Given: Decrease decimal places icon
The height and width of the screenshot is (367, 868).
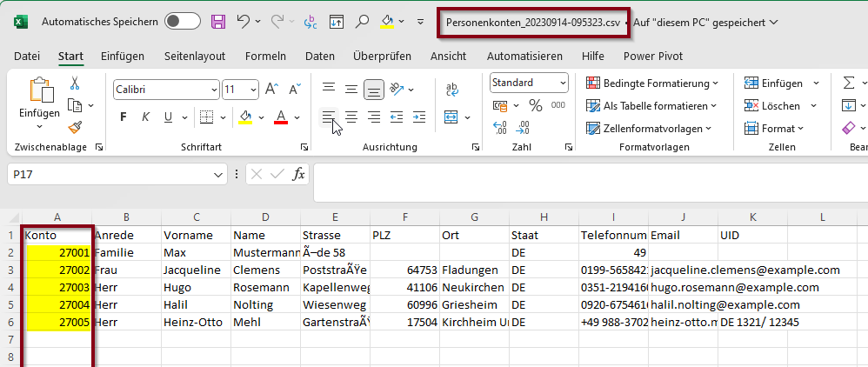Looking at the screenshot, I should coord(522,128).
